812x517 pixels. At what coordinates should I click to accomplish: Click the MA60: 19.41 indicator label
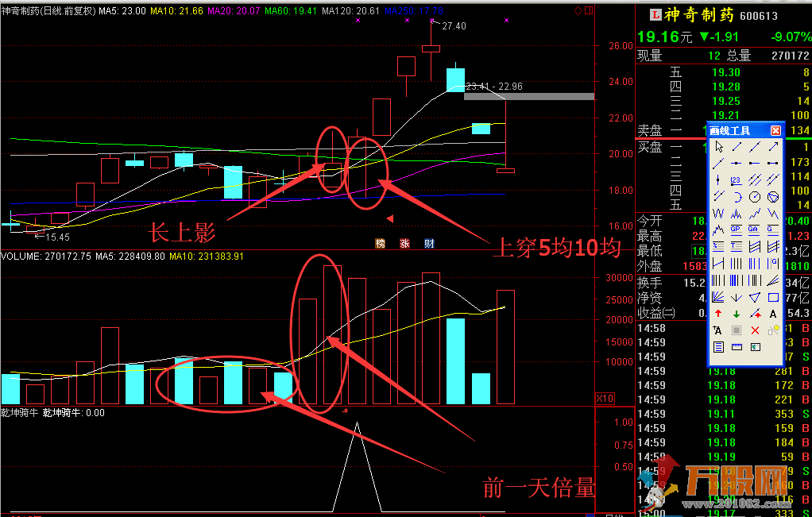291,11
